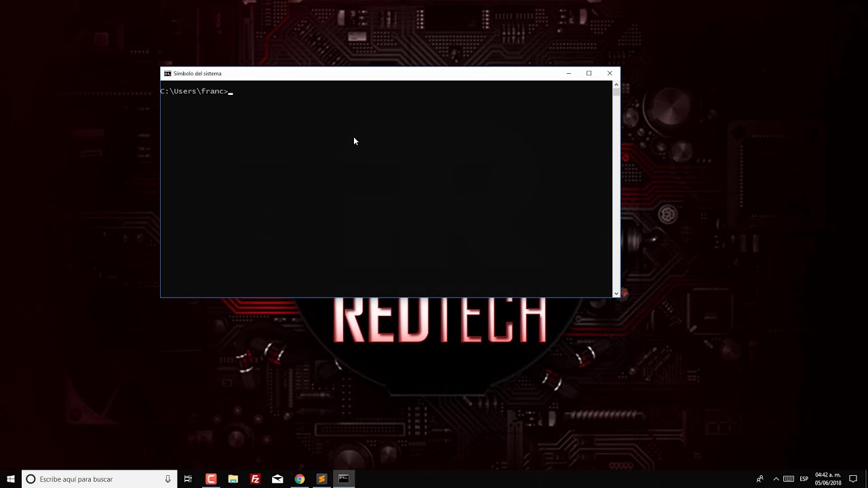
Task: Open Google Chrome from taskbar
Action: click(x=300, y=479)
